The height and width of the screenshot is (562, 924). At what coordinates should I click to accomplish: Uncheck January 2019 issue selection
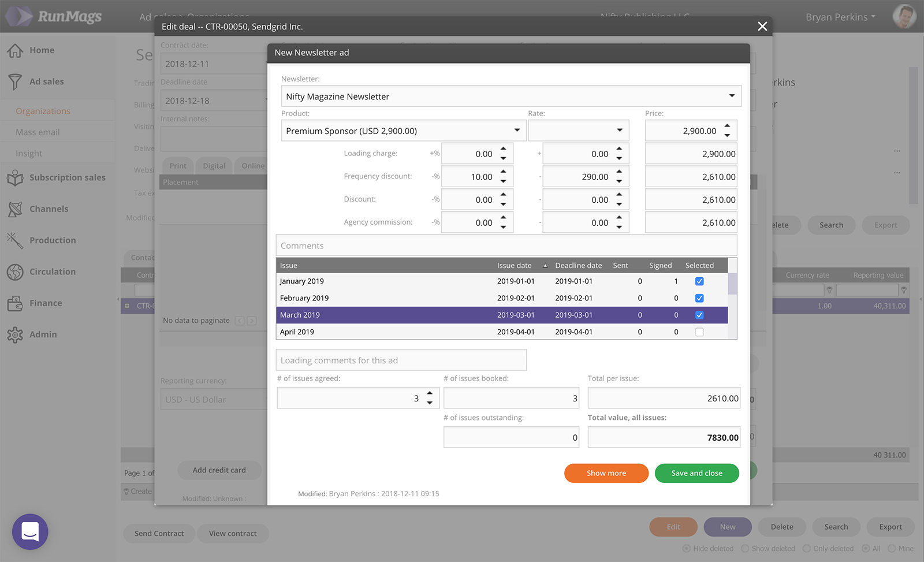(699, 281)
